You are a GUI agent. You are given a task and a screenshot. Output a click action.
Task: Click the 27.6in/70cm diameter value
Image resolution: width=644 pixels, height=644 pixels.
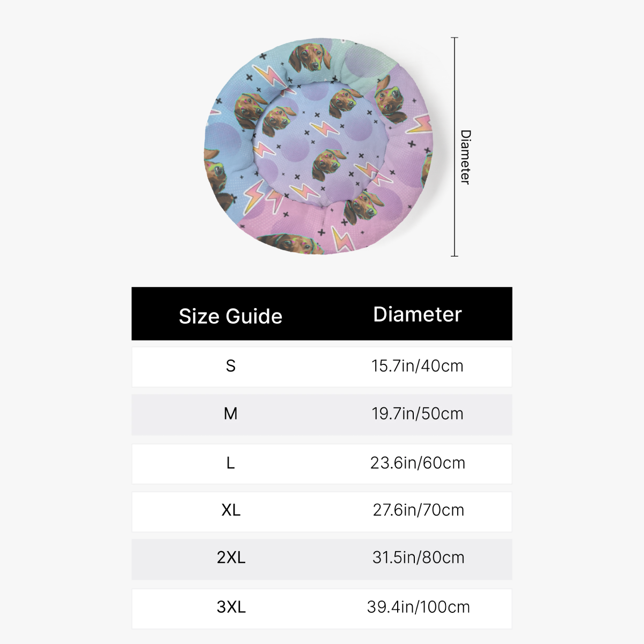pyautogui.click(x=418, y=510)
